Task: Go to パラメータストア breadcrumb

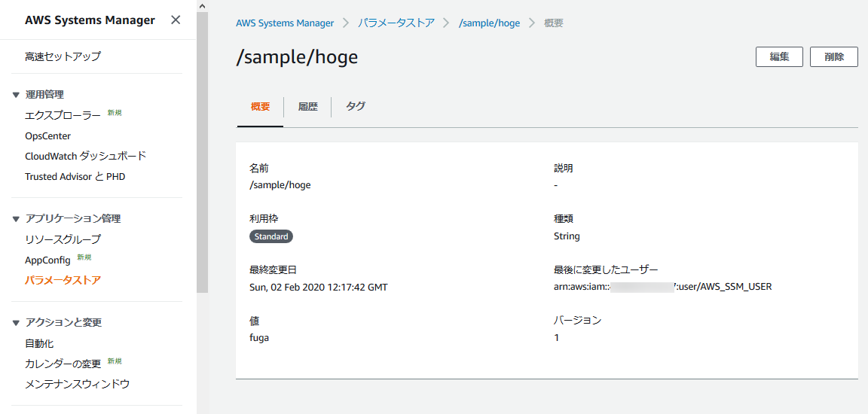Action: point(396,23)
